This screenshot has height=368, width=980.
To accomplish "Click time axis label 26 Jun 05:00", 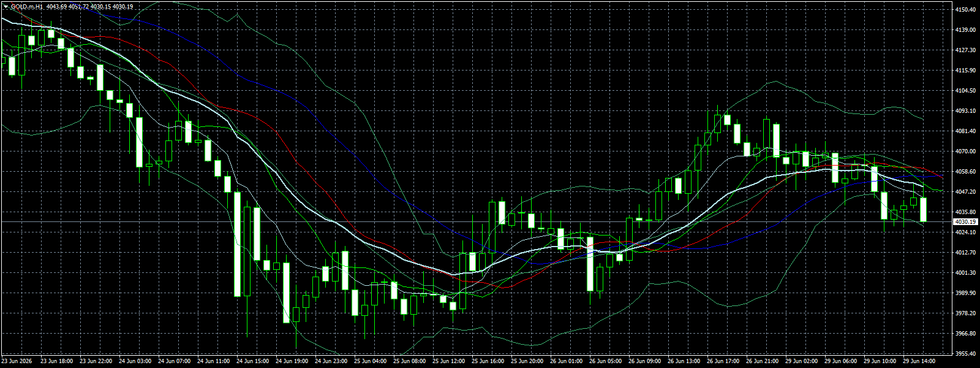I will (x=605, y=361).
